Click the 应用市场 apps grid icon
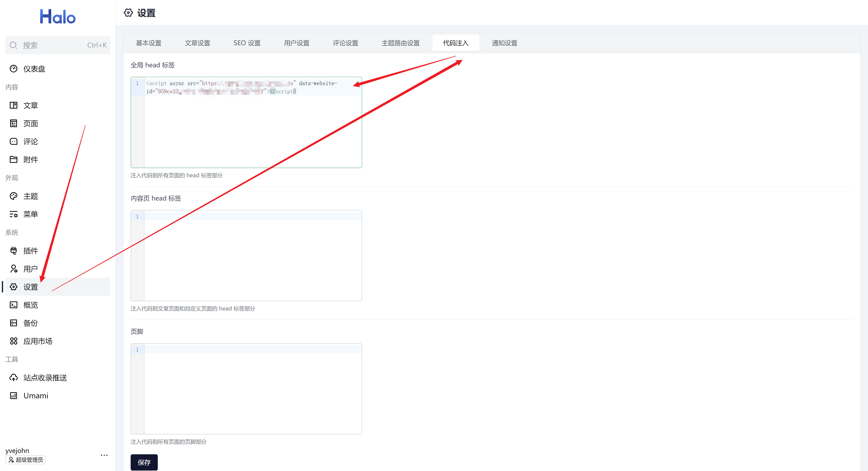 pyautogui.click(x=14, y=341)
